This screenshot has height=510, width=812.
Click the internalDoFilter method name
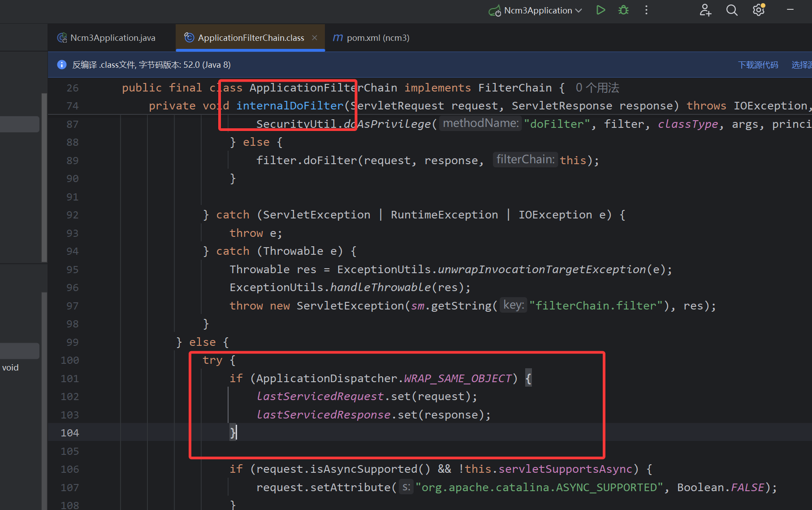click(x=289, y=106)
